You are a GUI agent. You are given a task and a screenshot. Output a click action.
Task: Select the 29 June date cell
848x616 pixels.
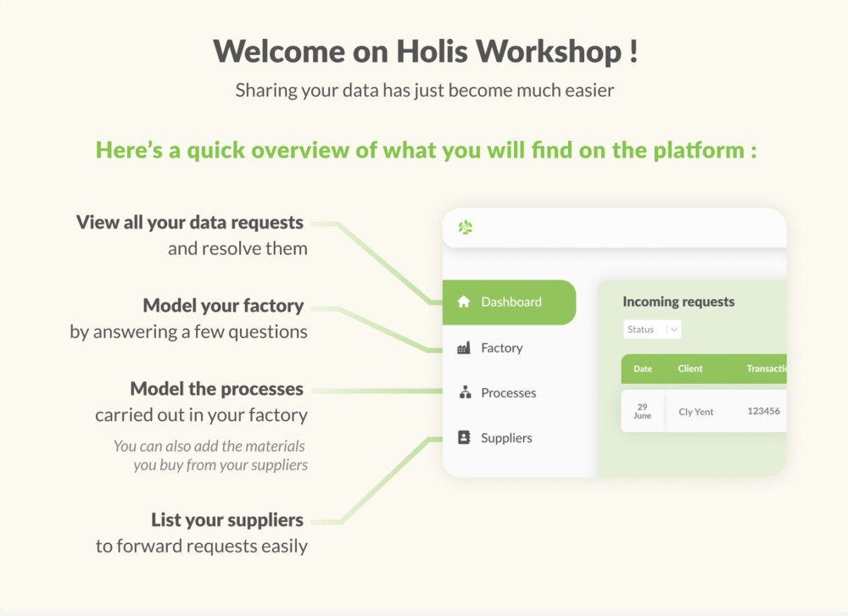(x=643, y=411)
